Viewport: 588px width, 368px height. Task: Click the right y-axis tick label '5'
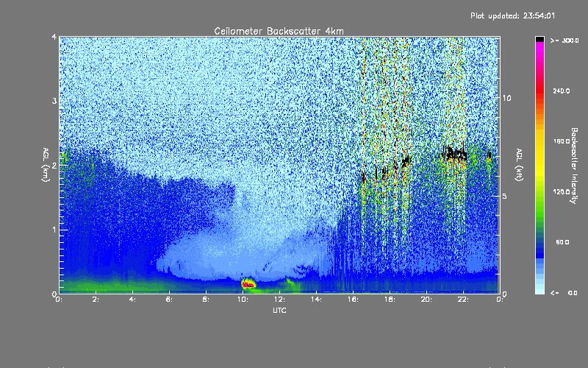click(504, 196)
